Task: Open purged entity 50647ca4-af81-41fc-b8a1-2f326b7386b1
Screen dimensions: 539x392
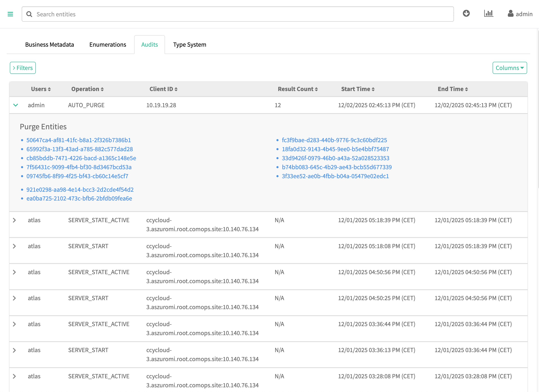Action: pos(79,140)
